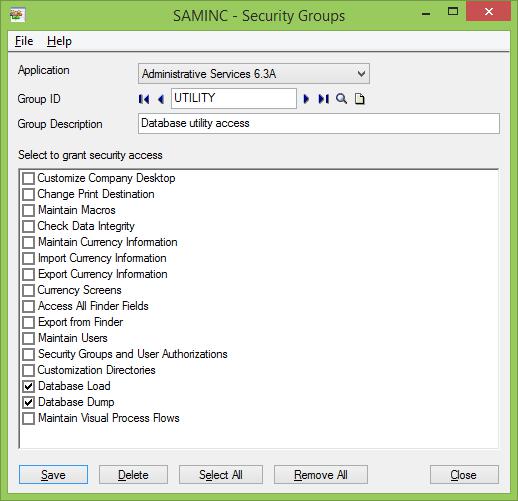The image size is (518, 501).
Task: Open the File menu
Action: click(x=24, y=41)
